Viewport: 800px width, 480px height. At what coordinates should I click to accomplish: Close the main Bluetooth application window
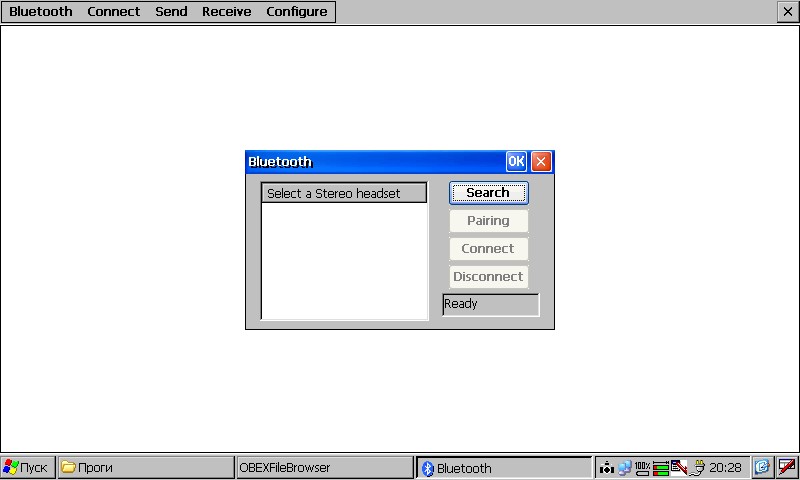788,11
